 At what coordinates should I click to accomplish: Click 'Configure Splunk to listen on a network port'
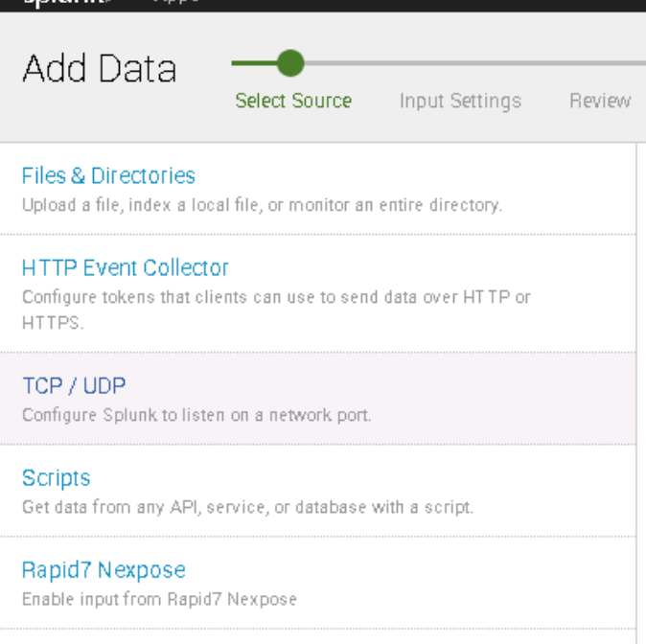pos(196,416)
